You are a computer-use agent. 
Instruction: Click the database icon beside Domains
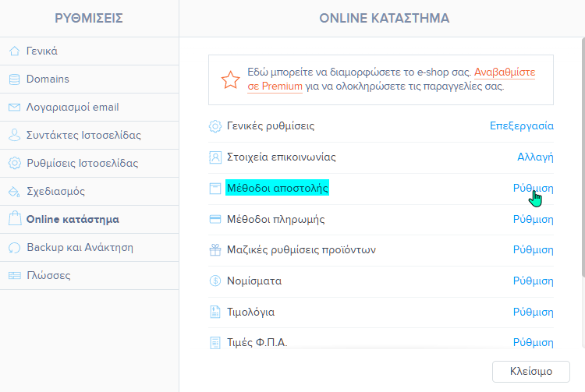coord(15,79)
